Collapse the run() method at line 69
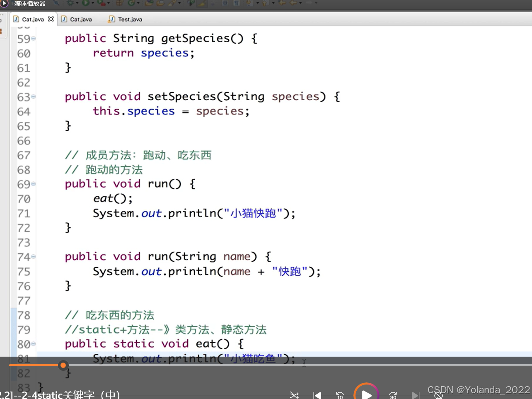Viewport: 532px width, 399px height. pos(34,184)
